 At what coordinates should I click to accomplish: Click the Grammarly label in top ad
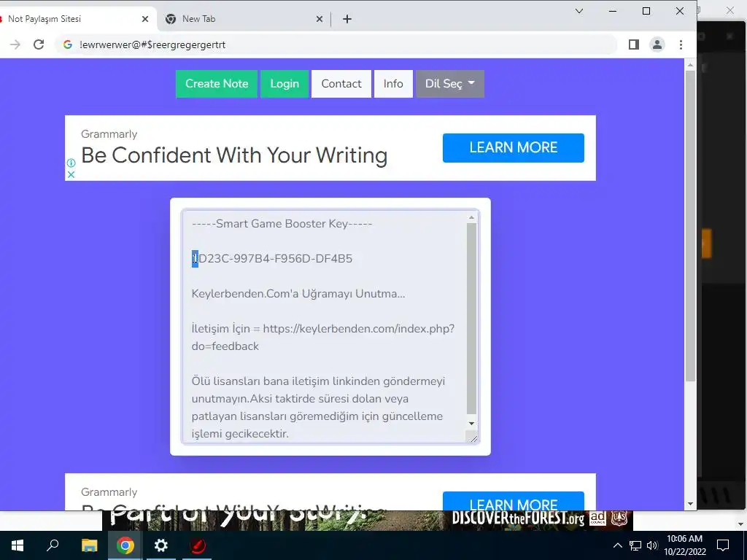pyautogui.click(x=109, y=134)
